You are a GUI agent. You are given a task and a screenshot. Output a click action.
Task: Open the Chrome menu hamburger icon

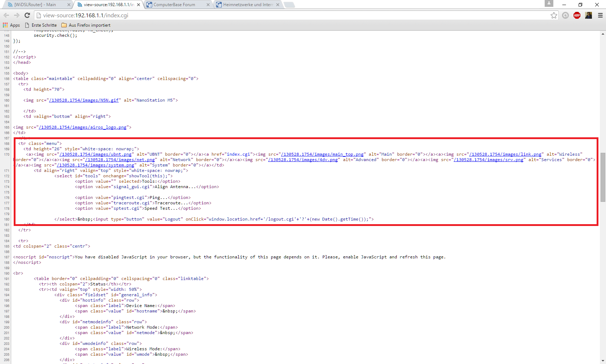point(600,15)
